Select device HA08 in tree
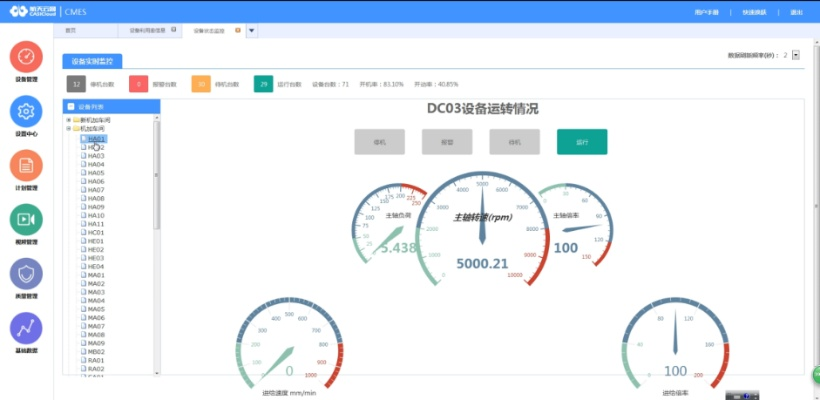 point(96,198)
